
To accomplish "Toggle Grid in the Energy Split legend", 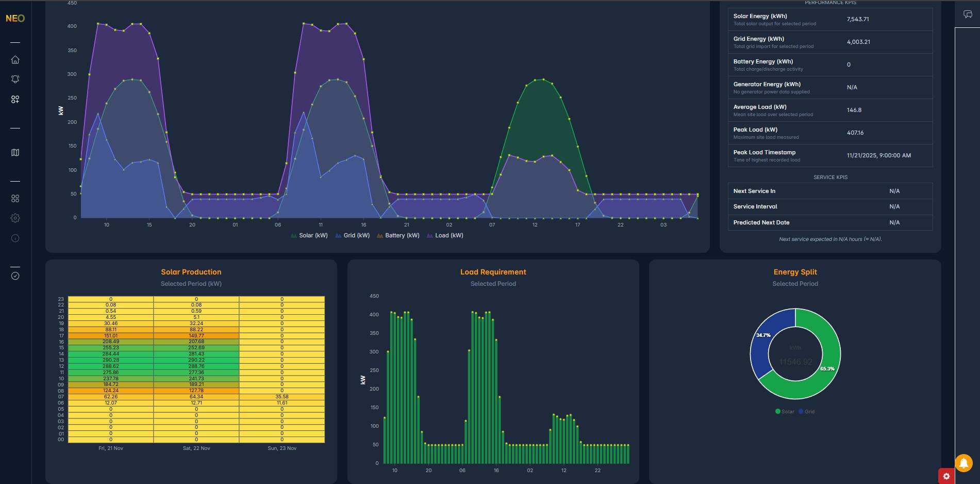I will point(807,411).
